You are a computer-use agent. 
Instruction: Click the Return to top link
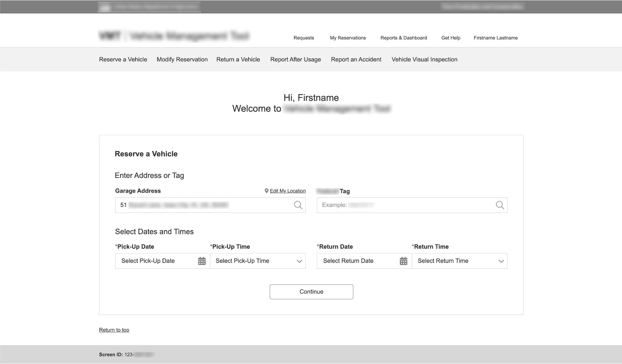tap(114, 330)
